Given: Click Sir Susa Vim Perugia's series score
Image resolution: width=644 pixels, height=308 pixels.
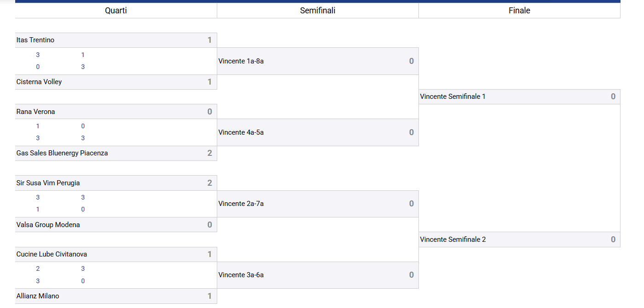Looking at the screenshot, I should coord(209,183).
